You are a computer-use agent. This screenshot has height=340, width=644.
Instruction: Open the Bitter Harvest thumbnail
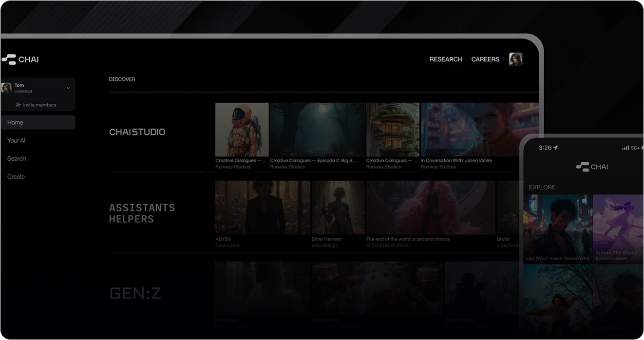coord(338,208)
